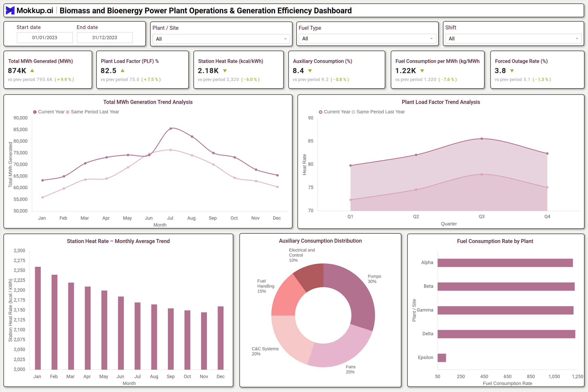The width and height of the screenshot is (588, 392).
Task: Click the Plant Load Factor Trend Analysis title
Action: pyautogui.click(x=441, y=102)
